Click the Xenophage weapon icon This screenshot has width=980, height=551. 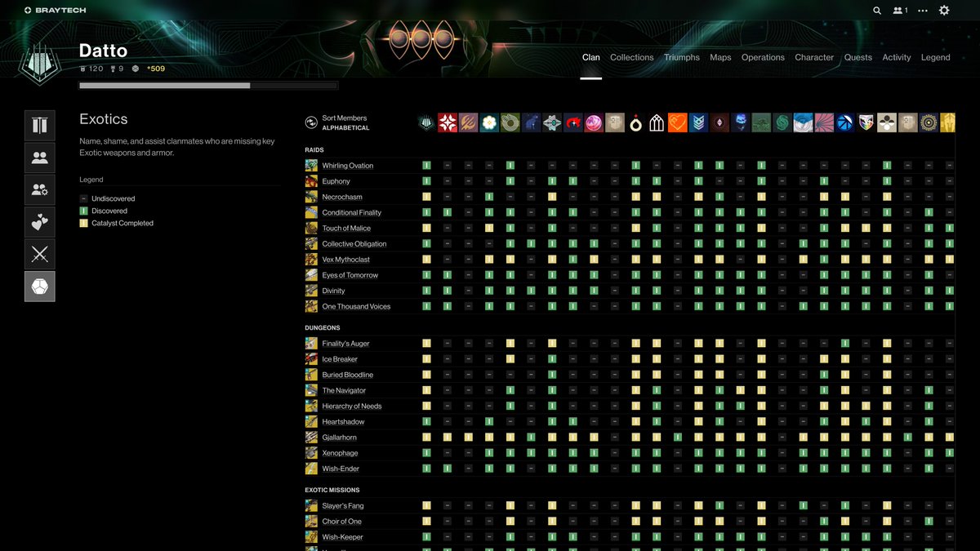click(x=311, y=453)
